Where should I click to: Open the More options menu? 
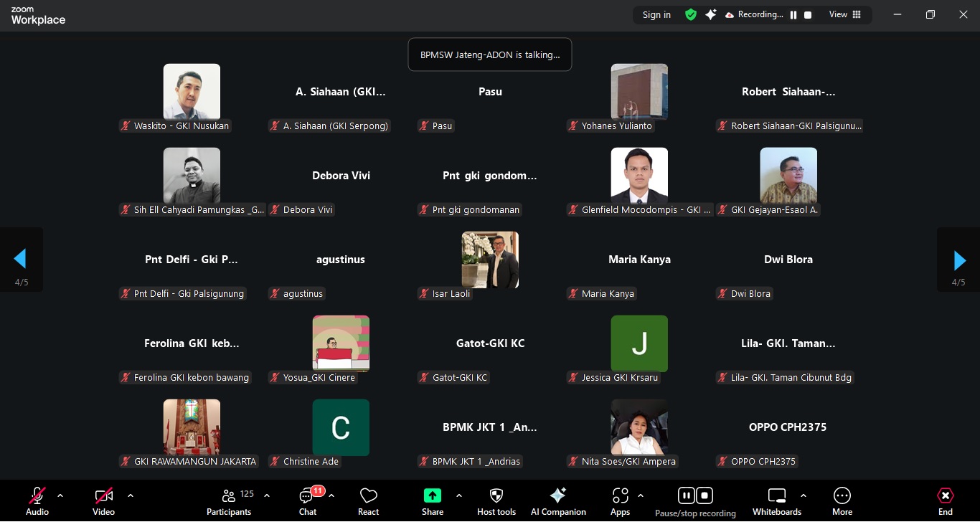pos(842,500)
